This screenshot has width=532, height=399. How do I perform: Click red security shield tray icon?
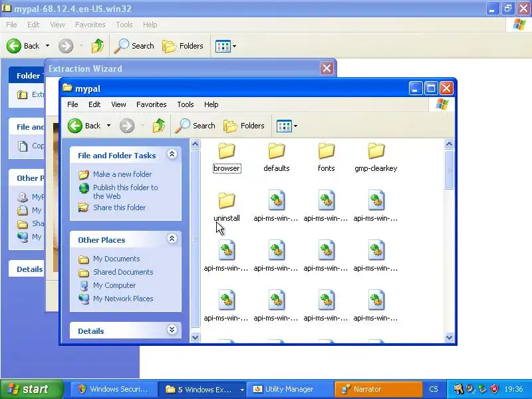click(x=494, y=389)
